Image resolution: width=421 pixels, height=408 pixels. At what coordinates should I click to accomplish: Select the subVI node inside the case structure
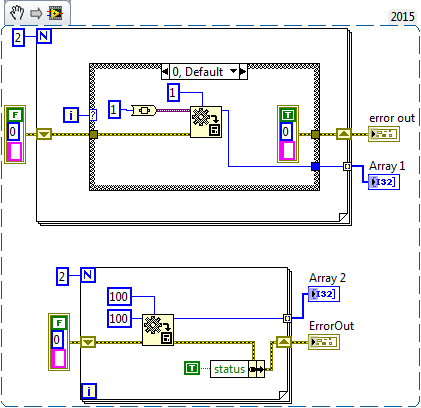click(206, 122)
